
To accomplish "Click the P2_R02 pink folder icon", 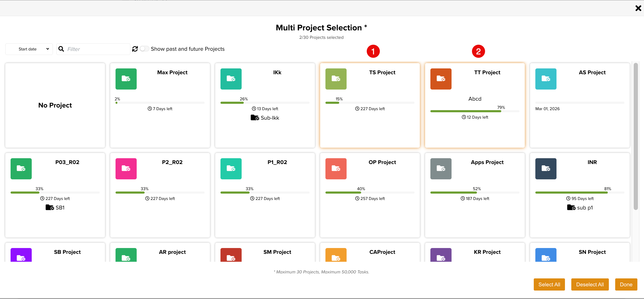I will click(126, 169).
